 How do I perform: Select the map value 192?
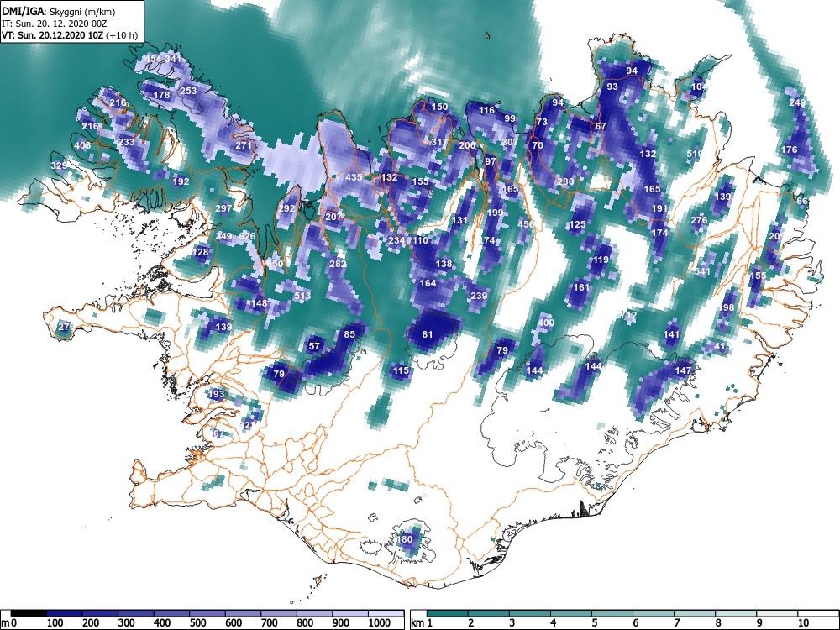[x=181, y=181]
